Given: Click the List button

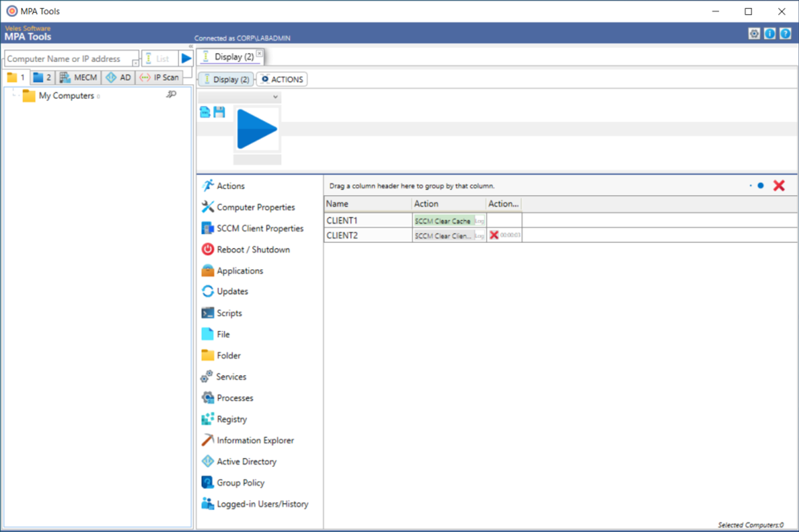Looking at the screenshot, I should click(x=160, y=59).
